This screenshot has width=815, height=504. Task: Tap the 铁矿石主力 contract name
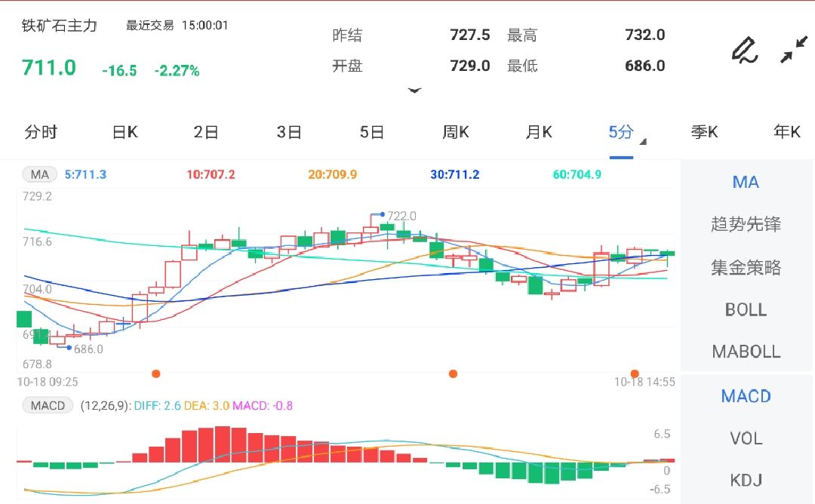click(60, 26)
